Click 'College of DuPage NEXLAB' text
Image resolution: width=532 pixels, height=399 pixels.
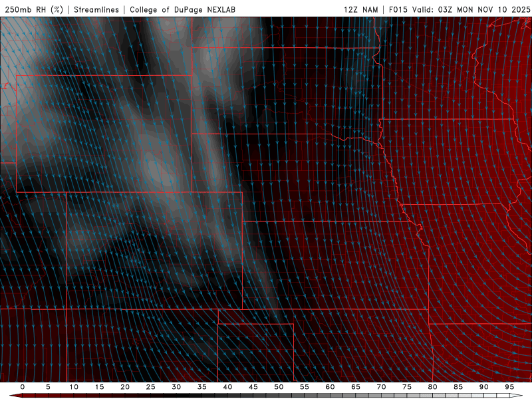pyautogui.click(x=182, y=9)
